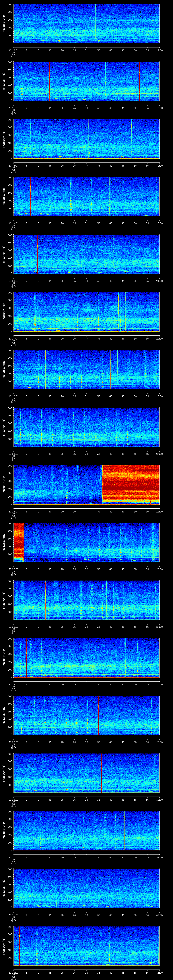
Task: Click the "25:00" end time label
Action: [159, 511]
